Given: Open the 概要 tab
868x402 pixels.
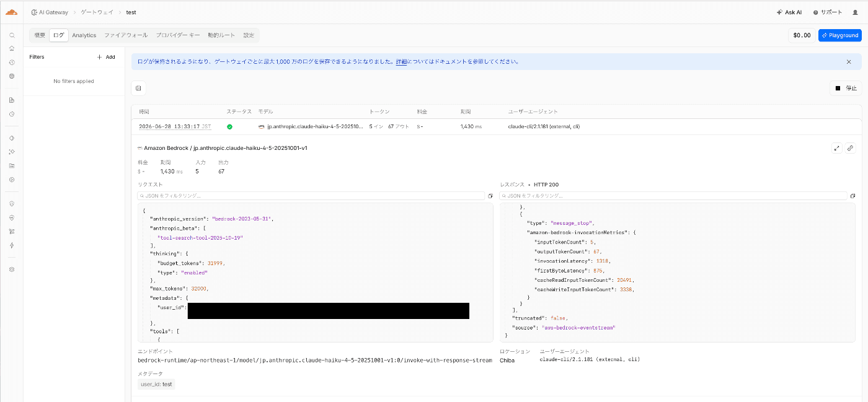Looking at the screenshot, I should tap(40, 35).
